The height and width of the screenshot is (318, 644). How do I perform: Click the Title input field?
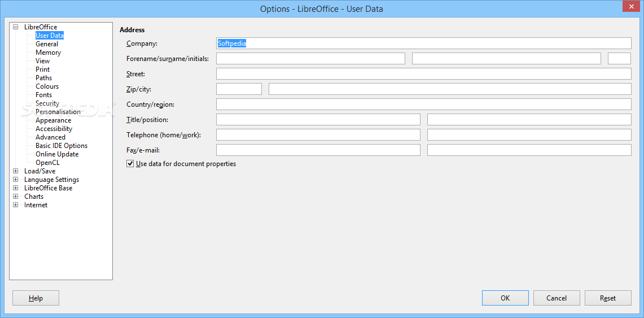coord(318,119)
